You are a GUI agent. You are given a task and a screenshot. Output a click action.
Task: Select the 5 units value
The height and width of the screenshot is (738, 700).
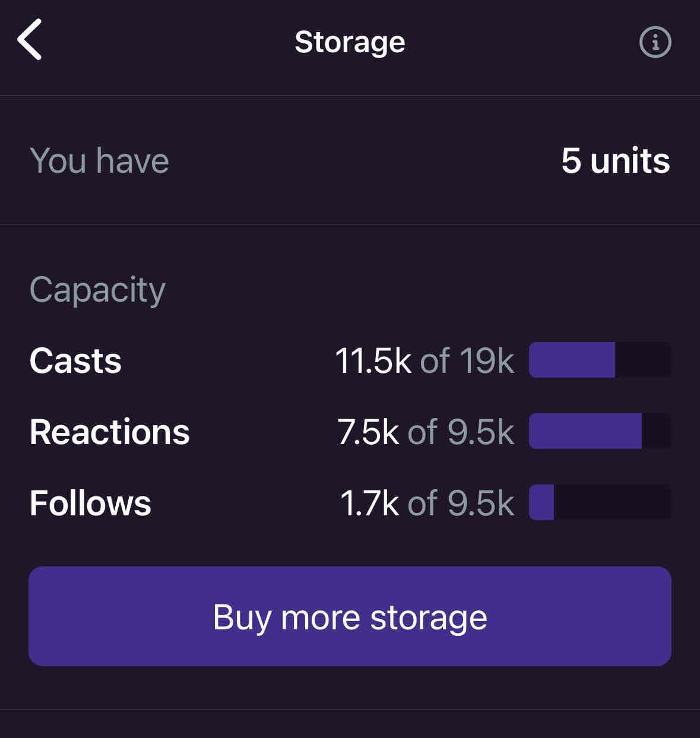tap(615, 160)
